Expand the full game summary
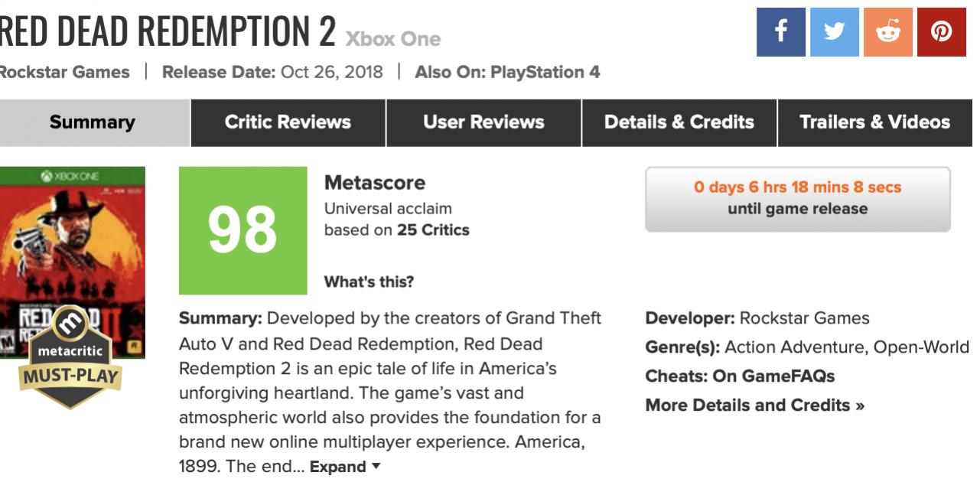 344,467
